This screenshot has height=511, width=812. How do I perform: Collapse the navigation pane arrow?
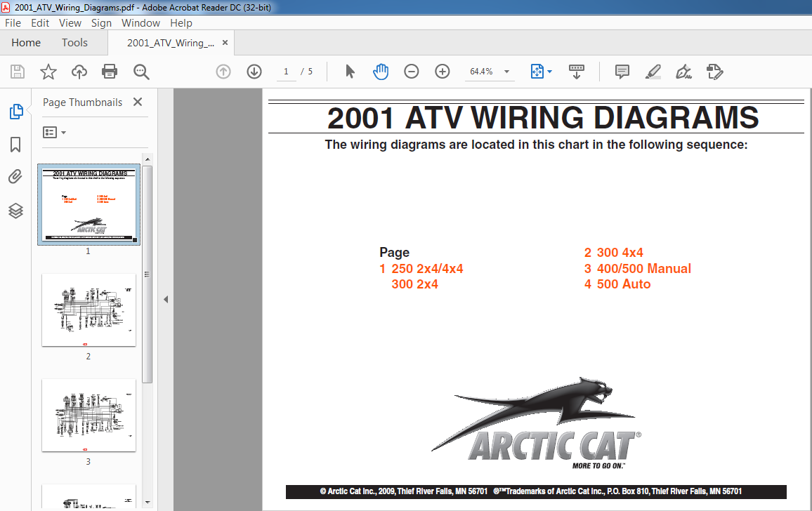tap(166, 299)
